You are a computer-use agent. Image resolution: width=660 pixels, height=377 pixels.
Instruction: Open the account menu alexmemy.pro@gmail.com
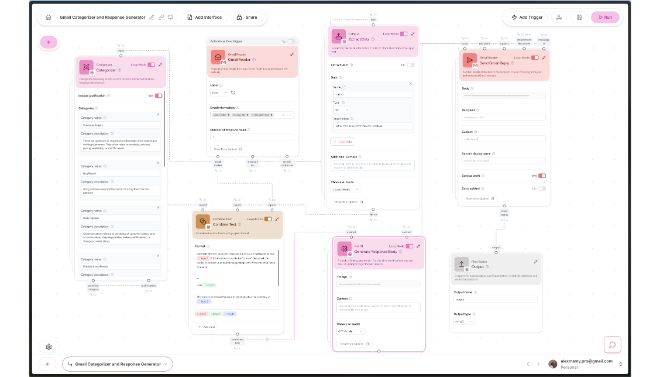pos(585,364)
